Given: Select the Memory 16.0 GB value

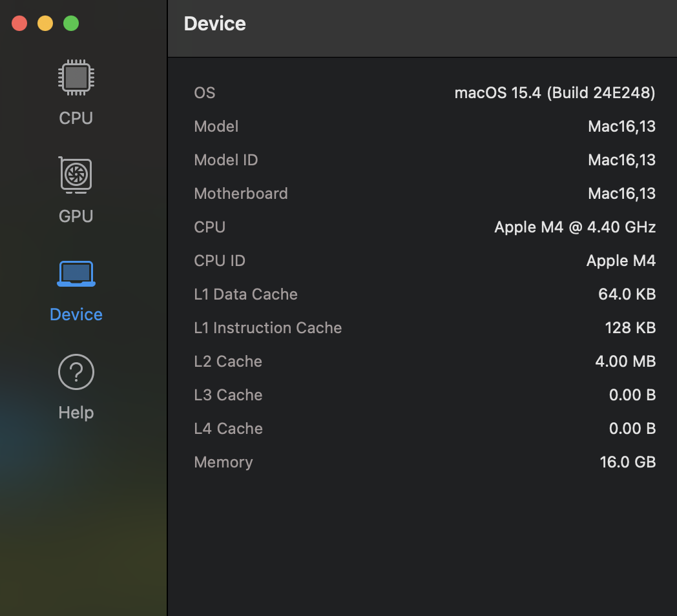Looking at the screenshot, I should click(x=627, y=462).
